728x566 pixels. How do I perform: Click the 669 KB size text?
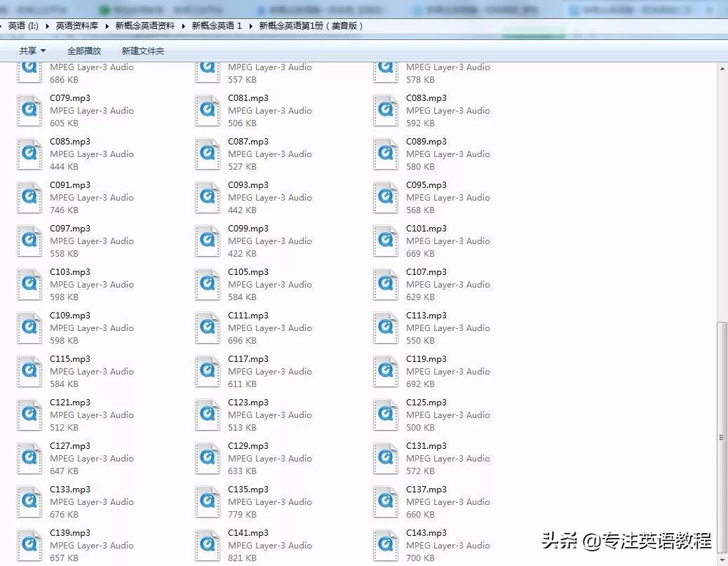(x=420, y=253)
